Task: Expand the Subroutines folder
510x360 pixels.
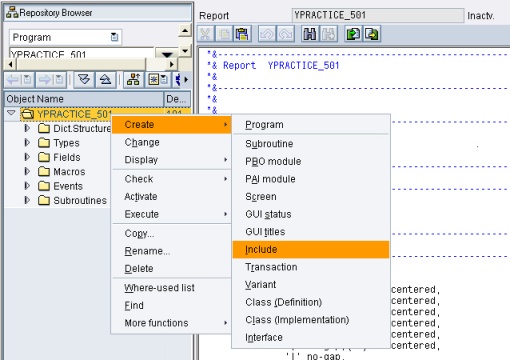Action: coord(27,200)
